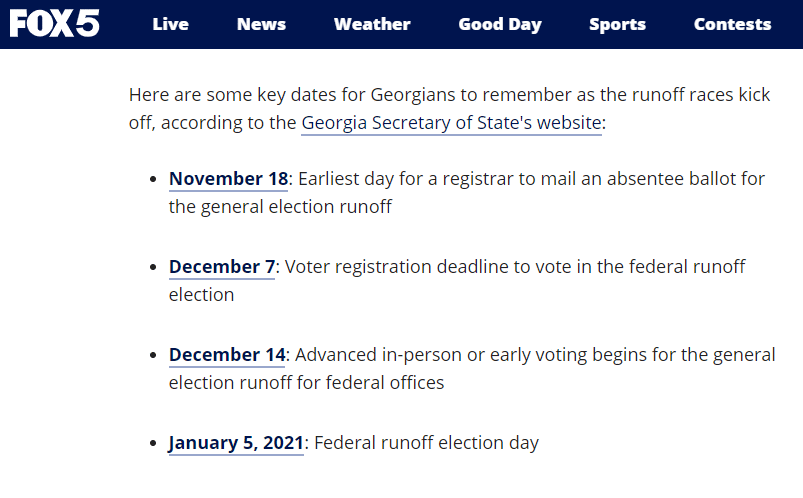Click the bullet point beside December 14
Screen dimensions: 803x498
click(x=152, y=356)
